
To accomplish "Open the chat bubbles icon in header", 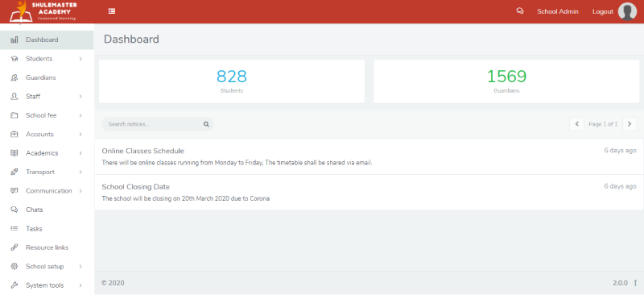I will (519, 11).
